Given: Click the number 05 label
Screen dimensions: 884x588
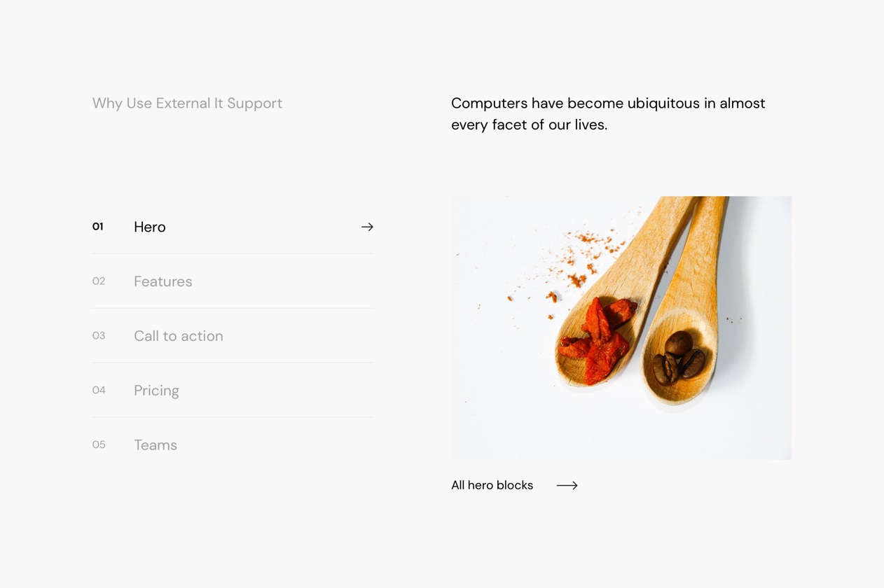Looking at the screenshot, I should point(99,444).
